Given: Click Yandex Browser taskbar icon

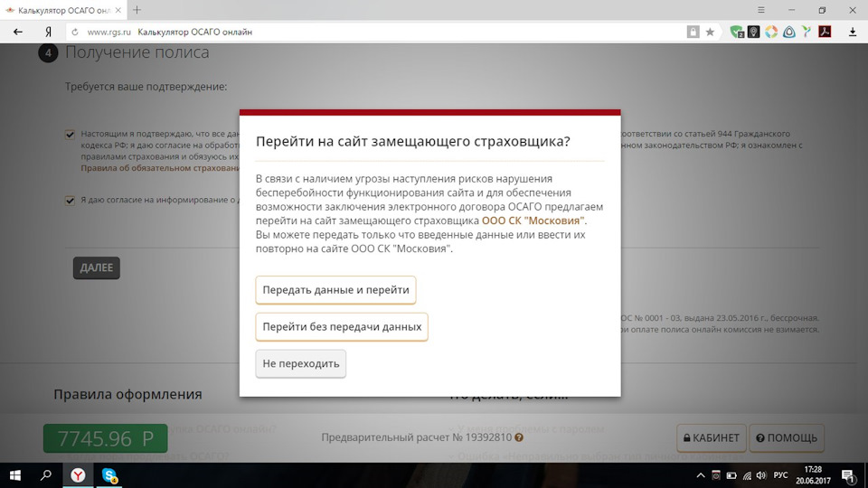Looking at the screenshot, I should pos(78,475).
